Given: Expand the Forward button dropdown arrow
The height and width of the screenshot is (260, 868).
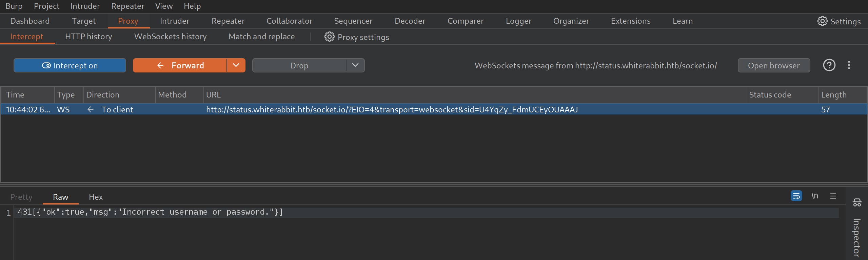Looking at the screenshot, I should pos(236,65).
